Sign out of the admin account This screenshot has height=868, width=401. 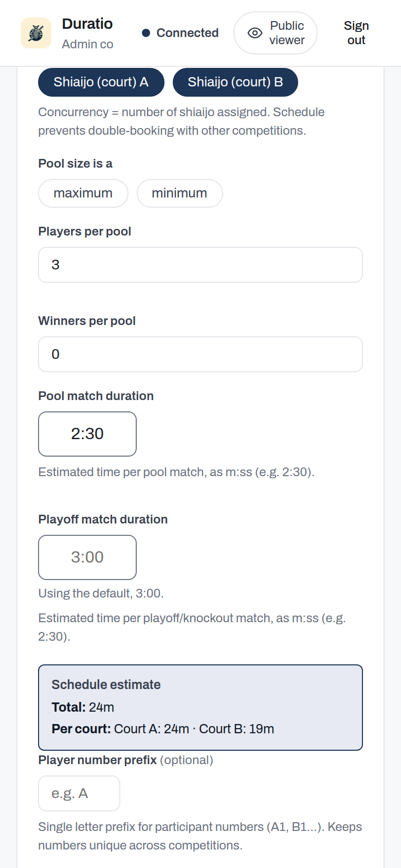(356, 33)
